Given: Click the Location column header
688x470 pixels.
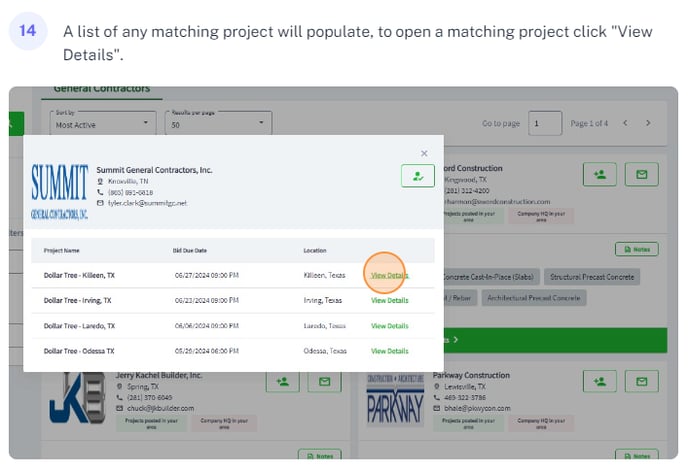Looking at the screenshot, I should (315, 251).
